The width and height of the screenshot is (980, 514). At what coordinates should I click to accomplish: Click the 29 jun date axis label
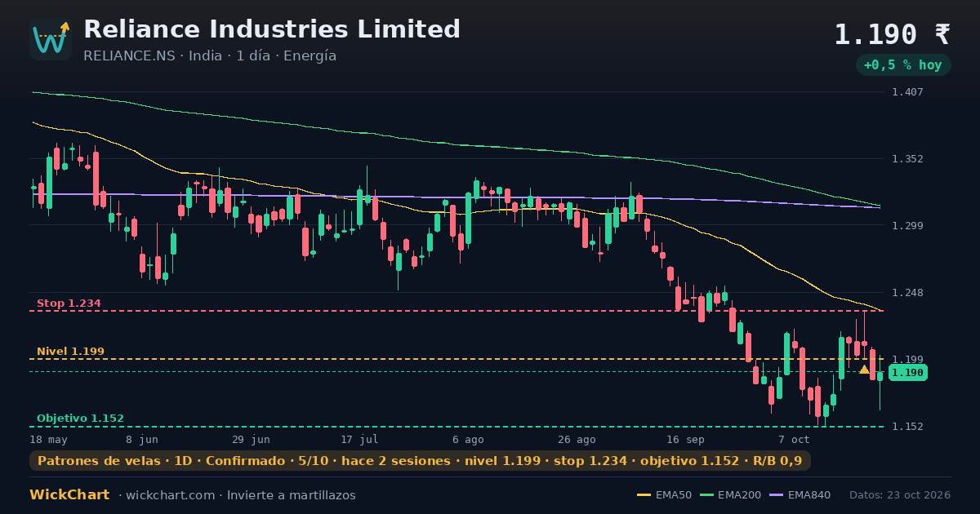click(x=251, y=439)
